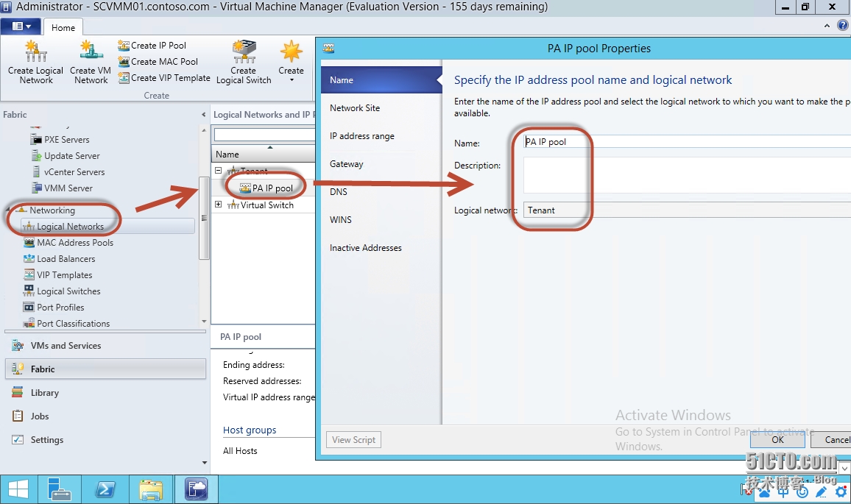The width and height of the screenshot is (851, 504).
Task: Go to the Gateway page
Action: 381,164
